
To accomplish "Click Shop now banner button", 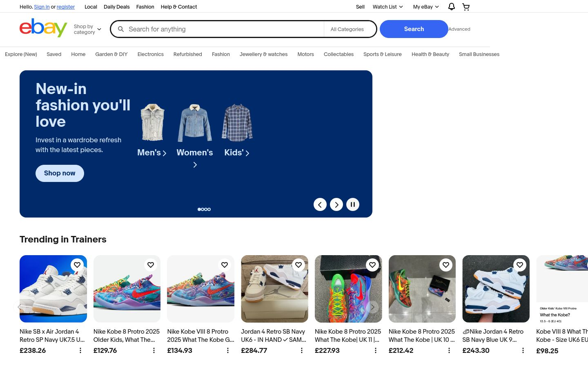I will coord(60,173).
